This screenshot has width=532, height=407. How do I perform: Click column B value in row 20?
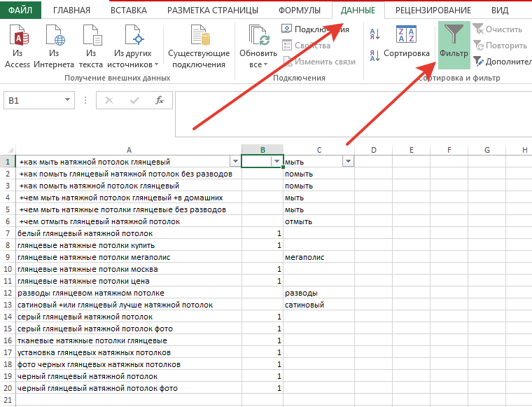[262, 388]
